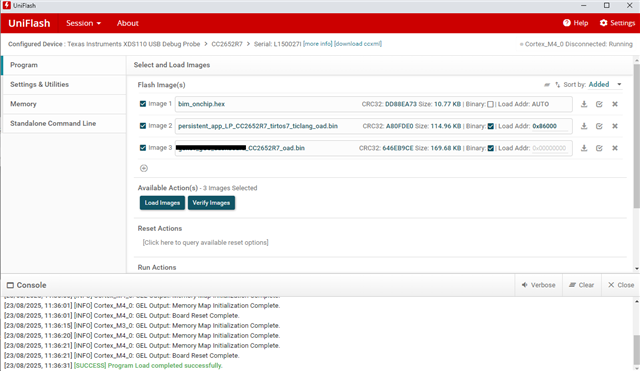This screenshot has height=371, width=640.
Task: Click the download ccxml link
Action: pos(358,44)
